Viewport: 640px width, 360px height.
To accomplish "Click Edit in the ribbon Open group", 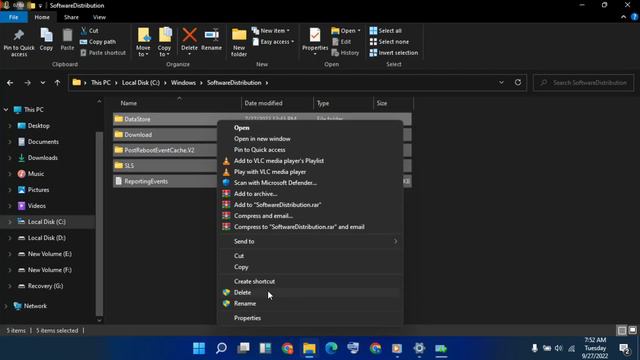I will tap(341, 42).
